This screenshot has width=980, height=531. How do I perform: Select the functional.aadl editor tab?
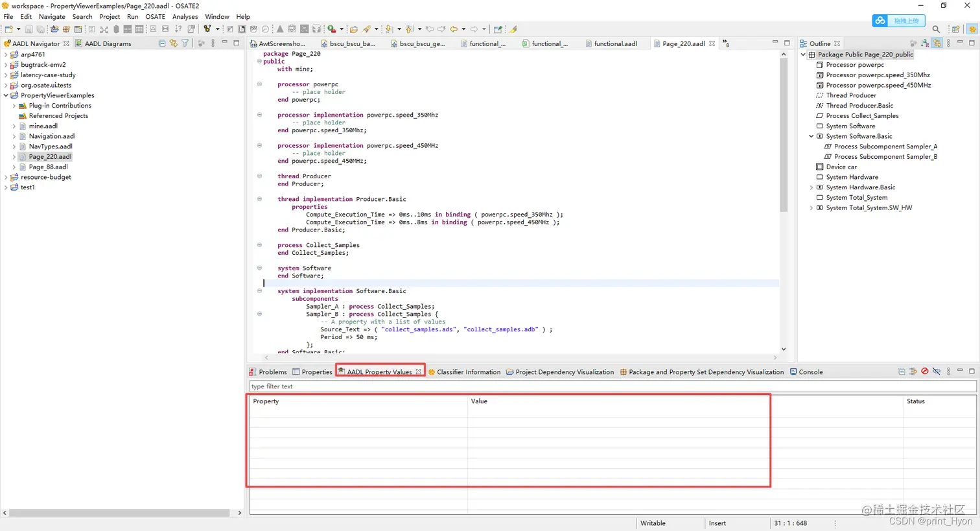point(611,43)
